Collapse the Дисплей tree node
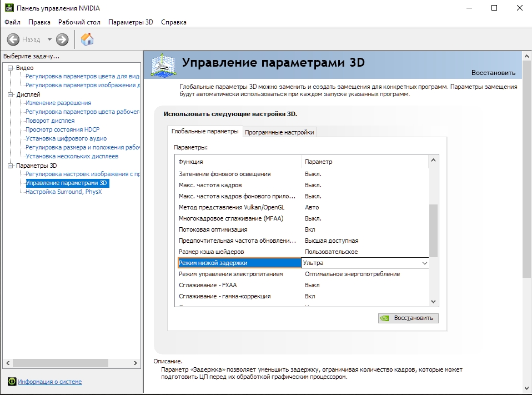532x395 pixels. 11,94
